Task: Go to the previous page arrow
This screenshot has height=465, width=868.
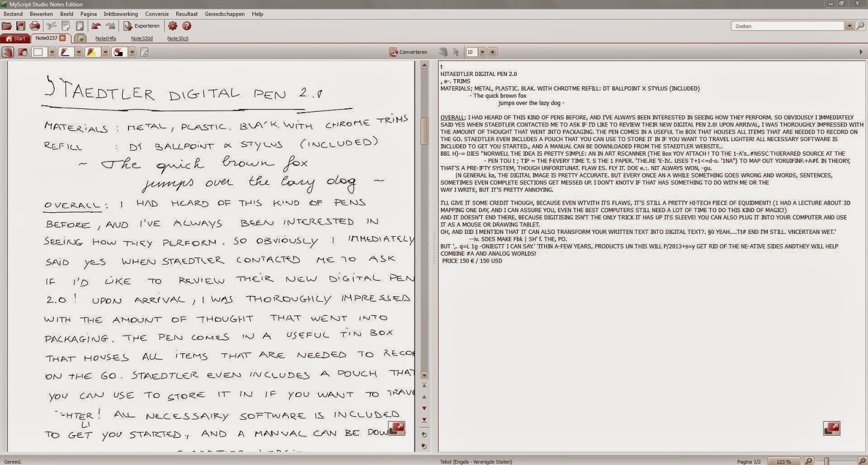Action: (x=424, y=397)
